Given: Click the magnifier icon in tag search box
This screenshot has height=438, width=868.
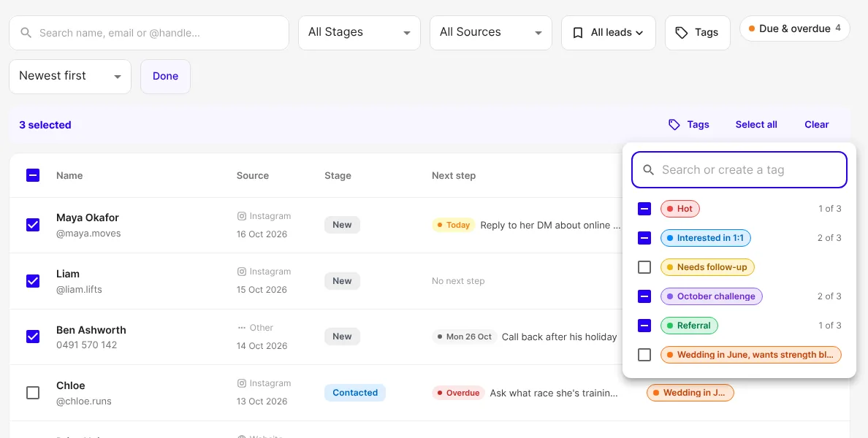Looking at the screenshot, I should pos(649,170).
